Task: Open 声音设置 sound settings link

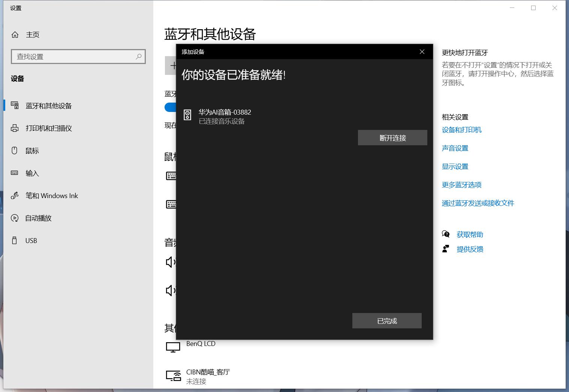Action: (455, 148)
